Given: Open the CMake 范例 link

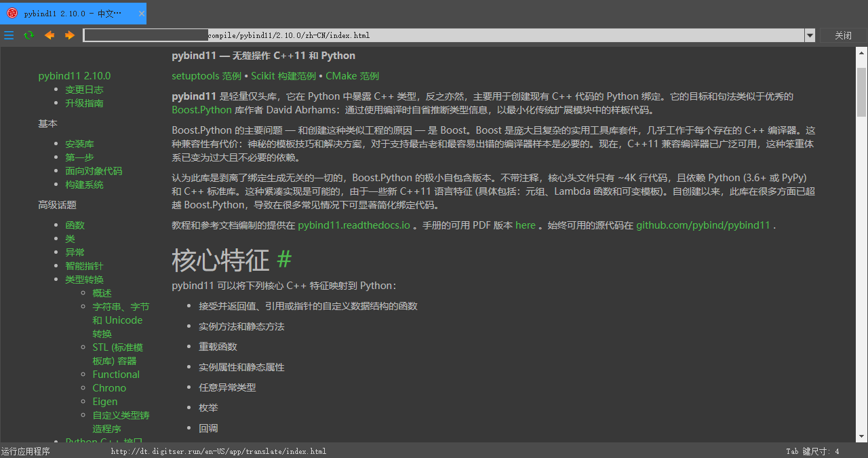Looking at the screenshot, I should pyautogui.click(x=352, y=76).
